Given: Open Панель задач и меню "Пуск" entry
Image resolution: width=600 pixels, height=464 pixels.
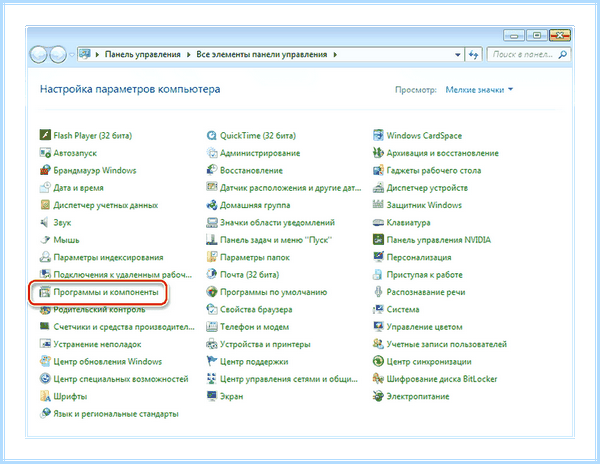Looking at the screenshot, I should (x=276, y=240).
